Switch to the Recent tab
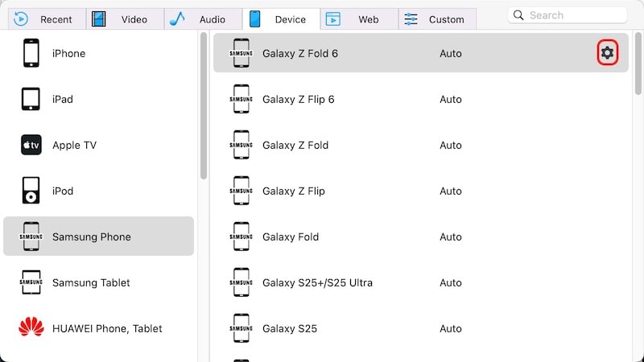 pos(44,19)
